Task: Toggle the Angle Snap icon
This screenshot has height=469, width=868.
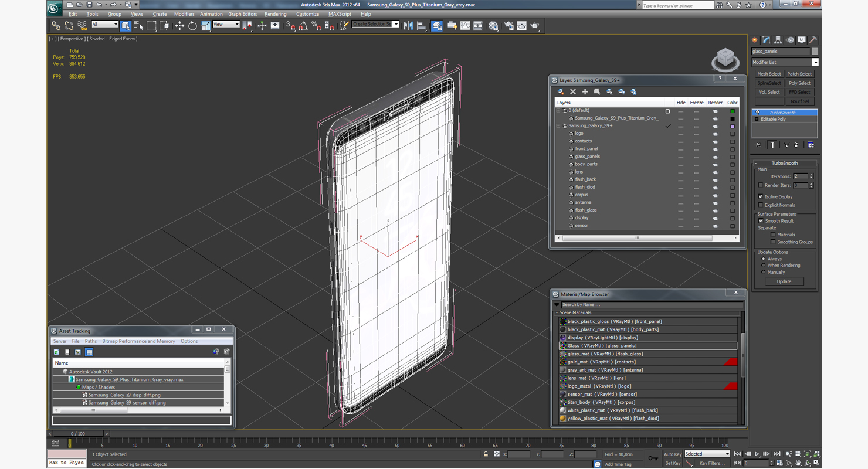Action: (303, 26)
